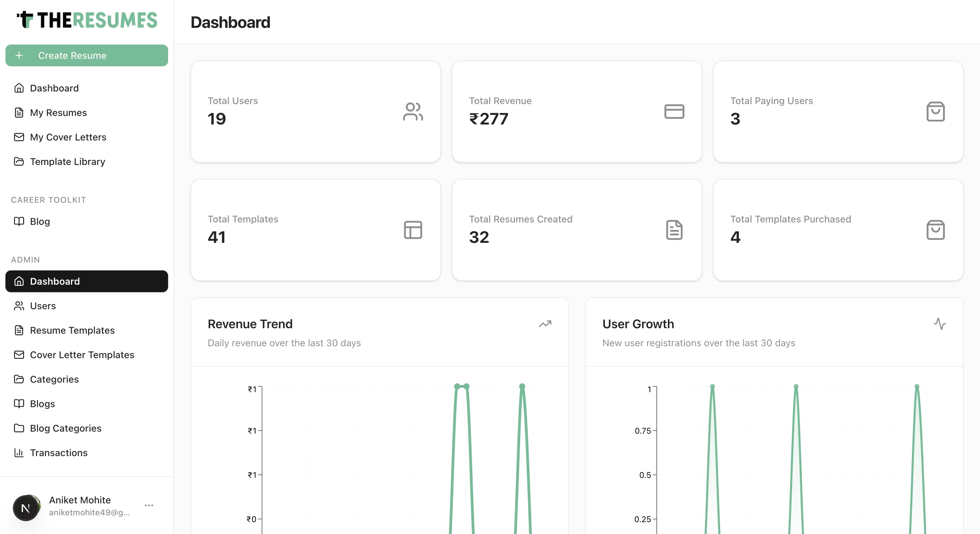Click the Create Resume button
980x534 pixels.
[x=87, y=55]
